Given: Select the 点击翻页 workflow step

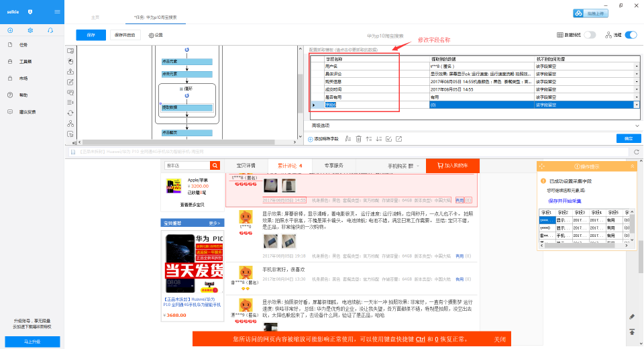Looking at the screenshot, I should click(x=187, y=133).
